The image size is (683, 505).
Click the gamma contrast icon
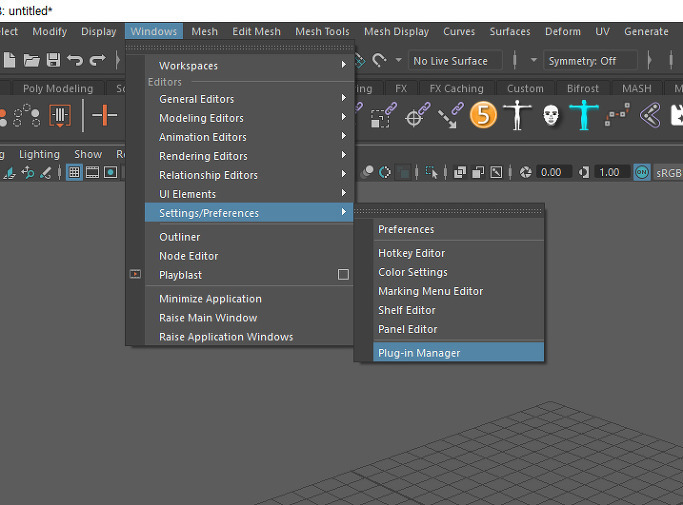coord(584,173)
